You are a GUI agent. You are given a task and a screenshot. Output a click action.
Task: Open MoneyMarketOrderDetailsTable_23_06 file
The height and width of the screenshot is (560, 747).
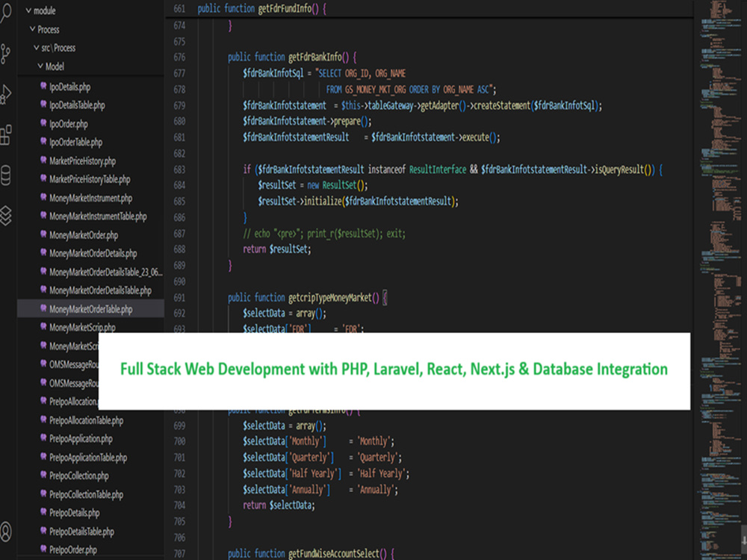point(105,272)
